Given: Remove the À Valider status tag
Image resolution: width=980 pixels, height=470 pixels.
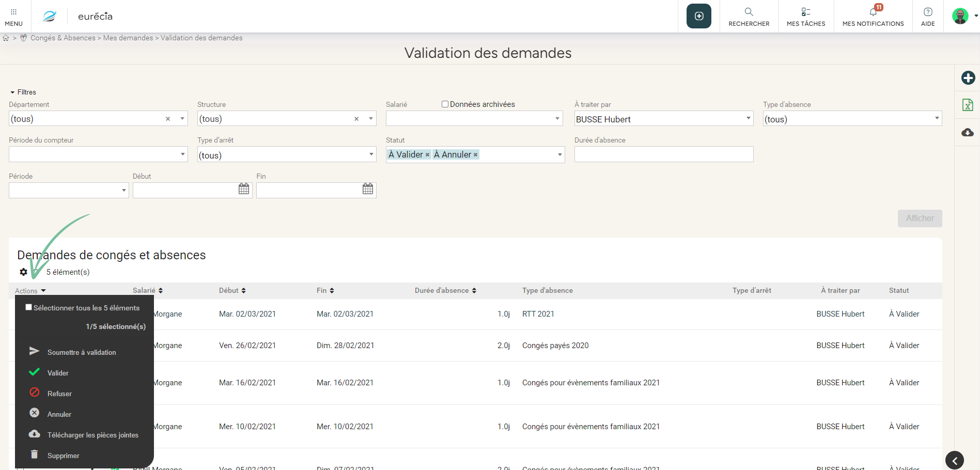Looking at the screenshot, I should click(x=427, y=155).
